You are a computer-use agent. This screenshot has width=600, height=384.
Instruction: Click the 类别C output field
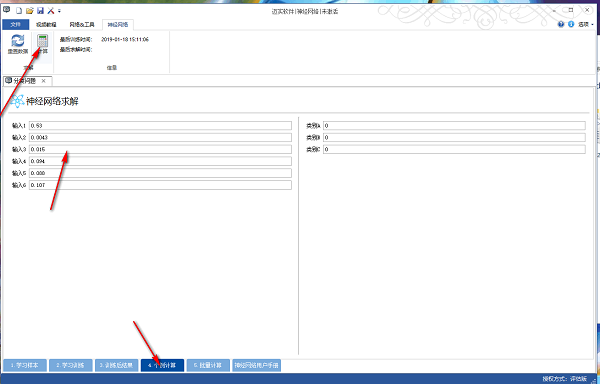(x=454, y=149)
